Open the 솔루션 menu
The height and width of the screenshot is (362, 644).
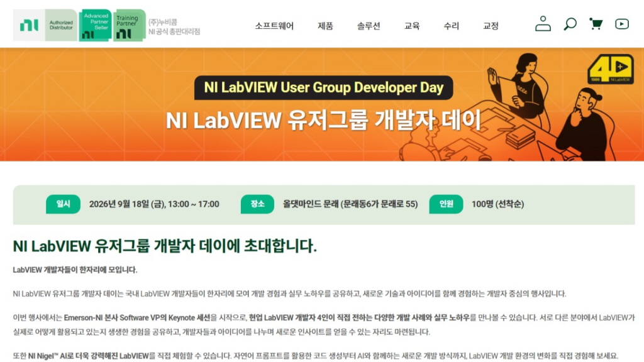tap(369, 26)
